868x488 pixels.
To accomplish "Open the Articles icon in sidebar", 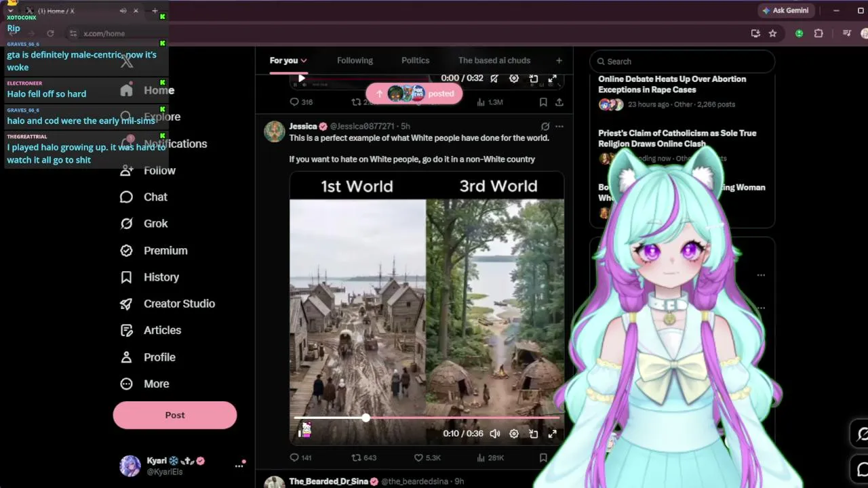I will 126,331.
